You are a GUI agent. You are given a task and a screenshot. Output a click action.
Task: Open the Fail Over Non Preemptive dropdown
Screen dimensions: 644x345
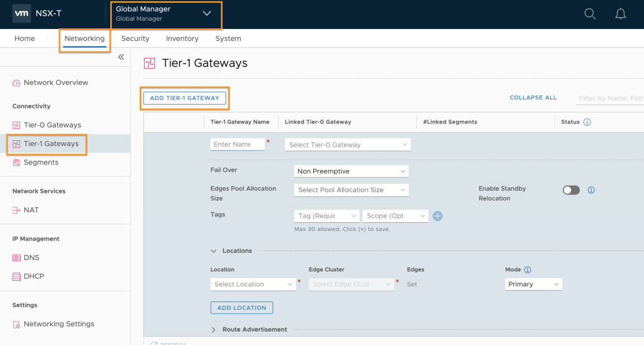point(351,171)
